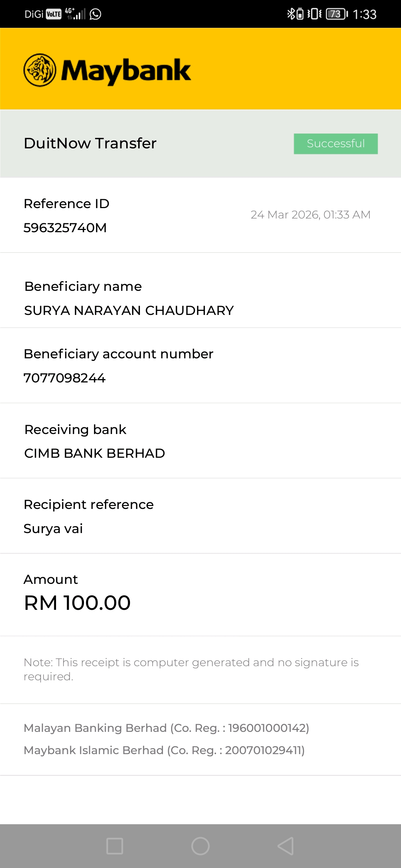The image size is (401, 868).
Task: Tap the beneficiary name SURYA NARAYAN CHAUDHARY
Action: click(129, 310)
